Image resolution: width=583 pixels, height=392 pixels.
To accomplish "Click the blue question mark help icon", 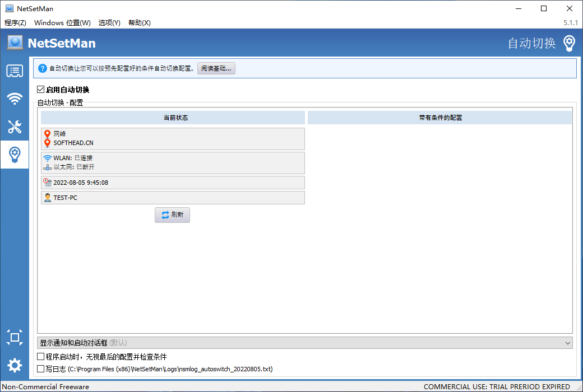I will click(x=42, y=68).
